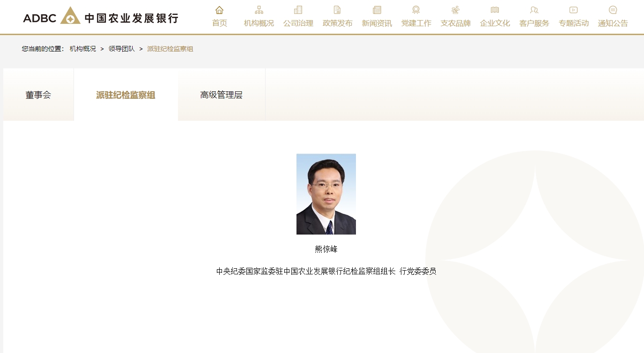Click the 您当前的位置 label
The image size is (644, 353).
(43, 49)
